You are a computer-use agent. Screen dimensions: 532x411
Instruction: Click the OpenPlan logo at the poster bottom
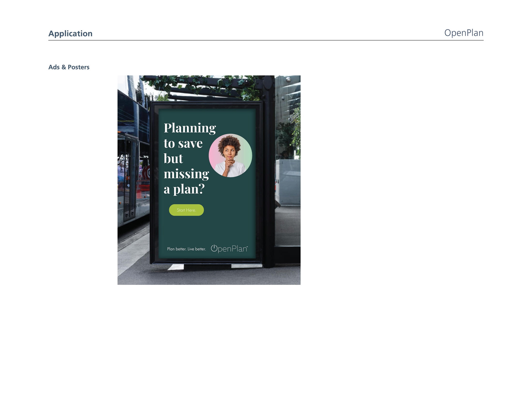[229, 248]
